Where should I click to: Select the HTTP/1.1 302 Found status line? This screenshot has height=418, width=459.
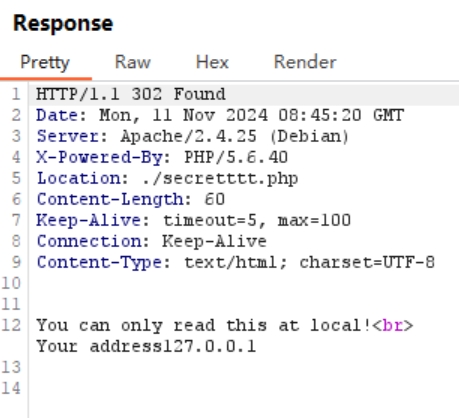131,94
